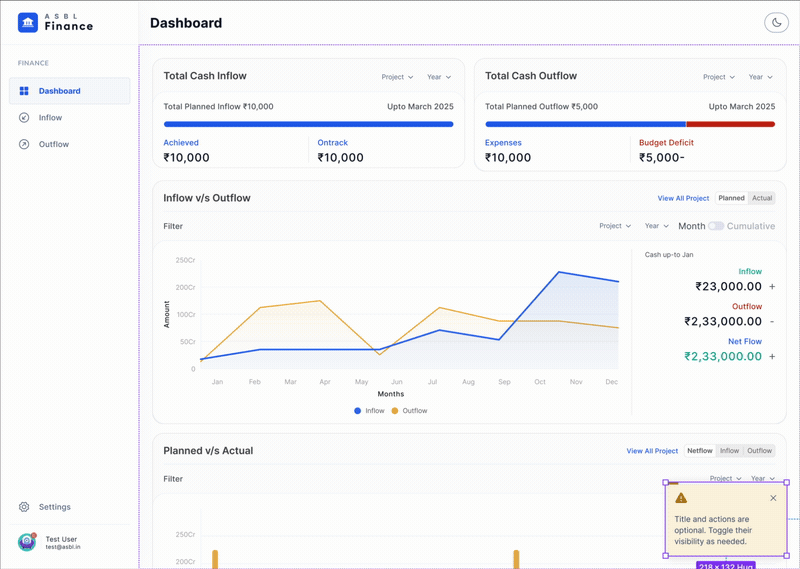Screen dimensions: 800x569
Task: Toggle the Month/Cumulative switch
Action: (x=716, y=226)
